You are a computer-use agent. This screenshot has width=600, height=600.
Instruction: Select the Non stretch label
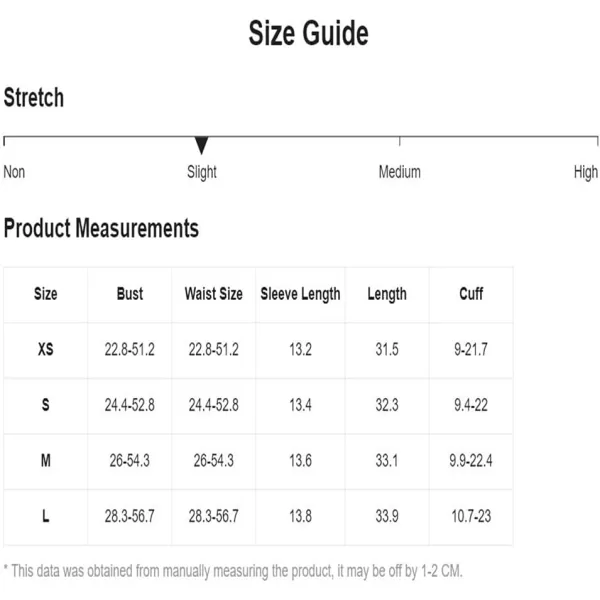point(14,172)
